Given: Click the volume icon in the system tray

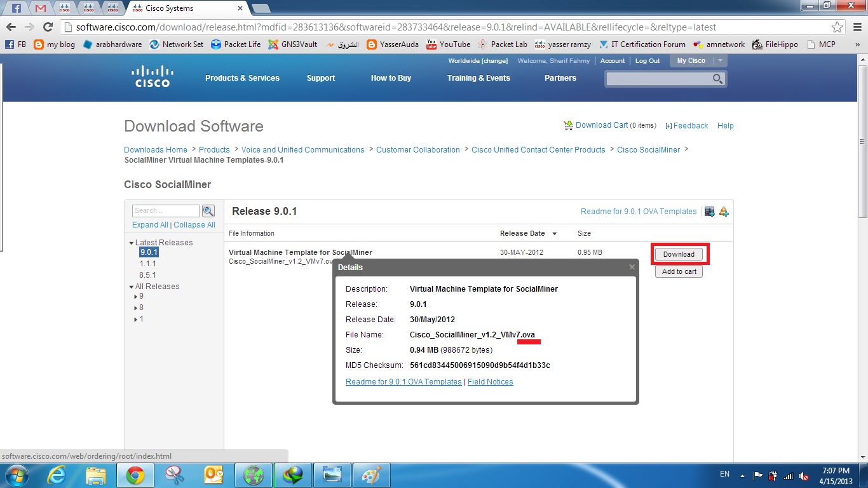Looking at the screenshot, I should (804, 476).
